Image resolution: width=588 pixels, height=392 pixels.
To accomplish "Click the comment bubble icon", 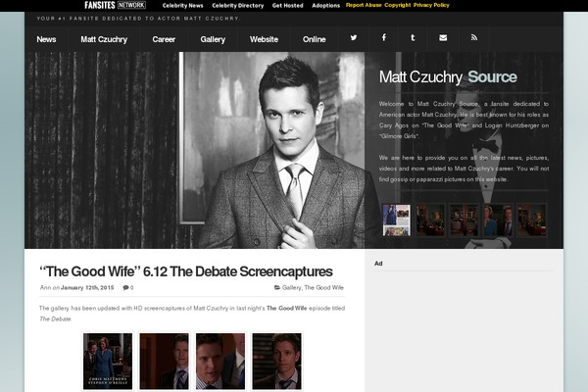I will coord(125,288).
